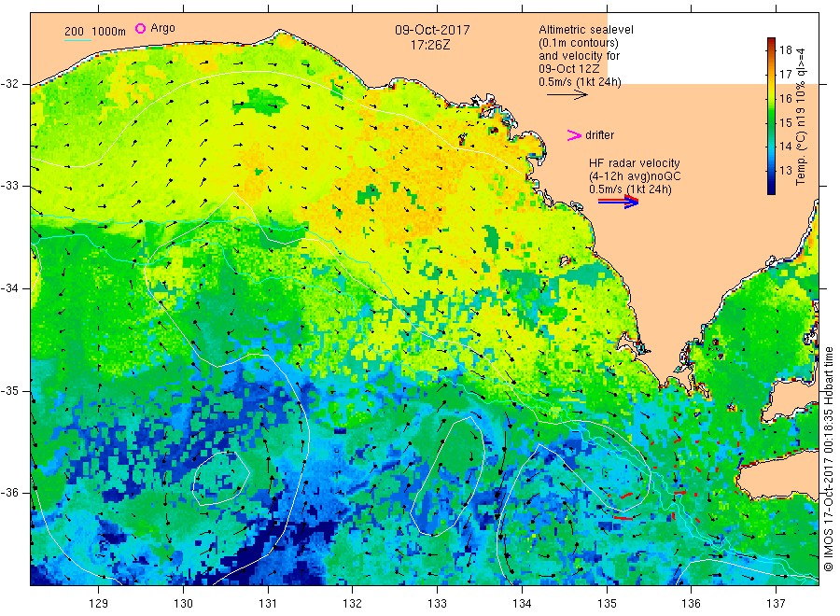Click the 'HF radar velocity' label
The image size is (840, 616).
[635, 162]
